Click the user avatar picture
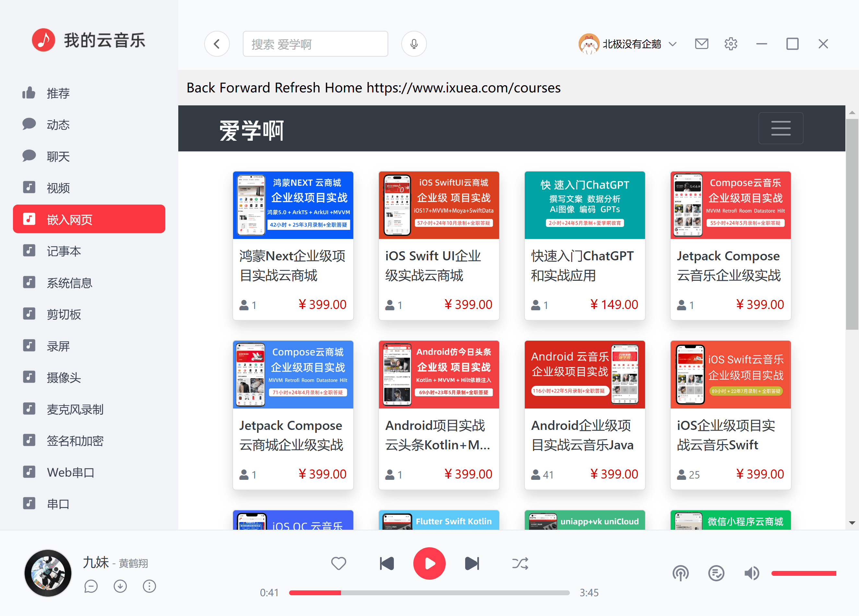The image size is (859, 616). click(x=589, y=44)
